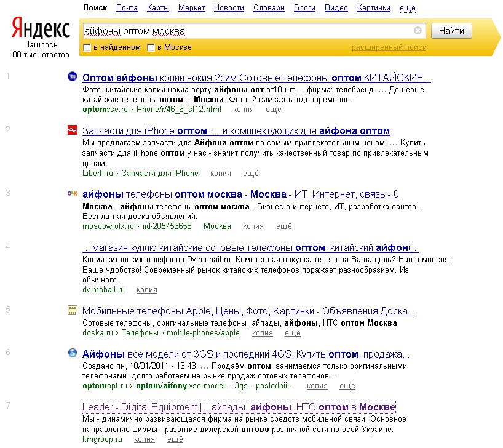This screenshot has height=448, width=503.
Task: Click 'iid-205756658' URL path link
Action: tap(167, 226)
